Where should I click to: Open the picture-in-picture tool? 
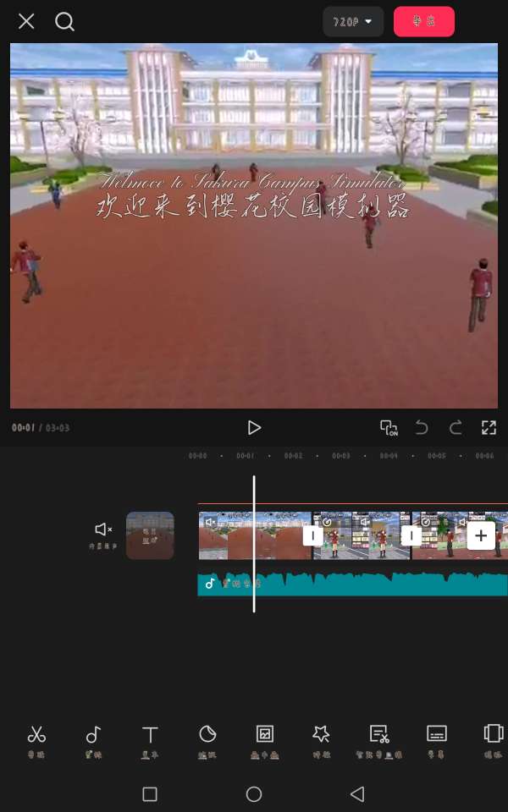(264, 741)
